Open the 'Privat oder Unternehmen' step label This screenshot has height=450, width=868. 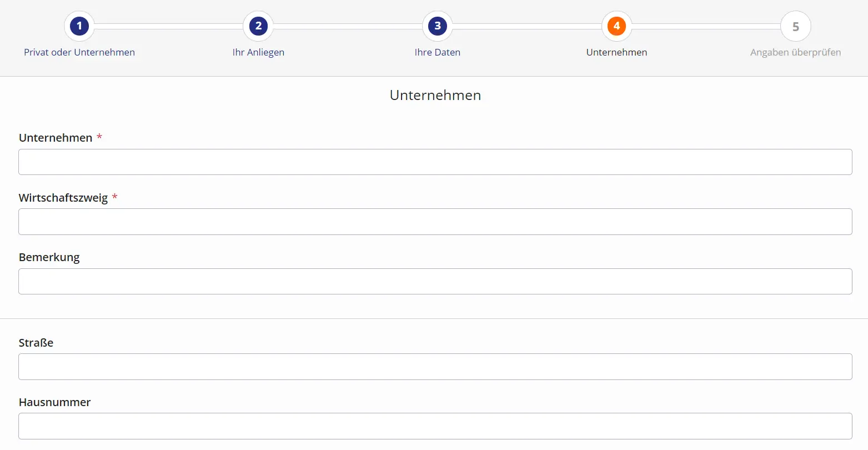pos(79,52)
